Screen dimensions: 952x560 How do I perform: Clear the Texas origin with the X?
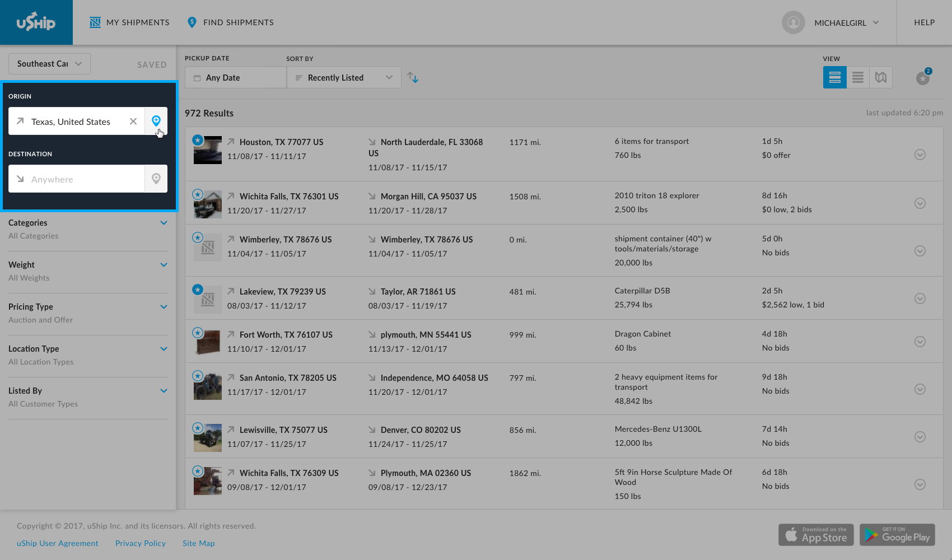coord(133,121)
